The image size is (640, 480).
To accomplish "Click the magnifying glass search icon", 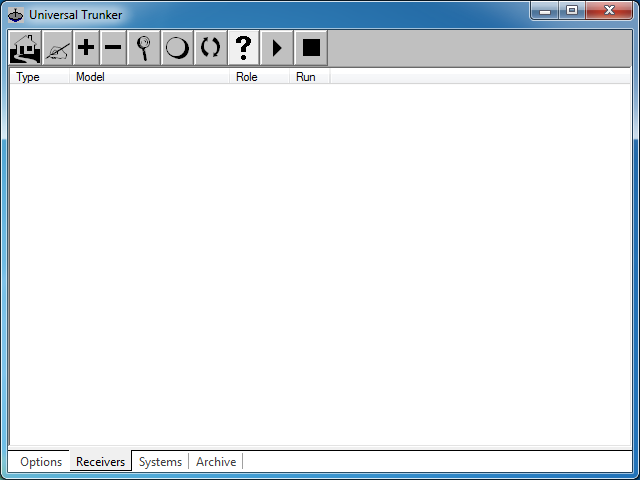I will 144,48.
